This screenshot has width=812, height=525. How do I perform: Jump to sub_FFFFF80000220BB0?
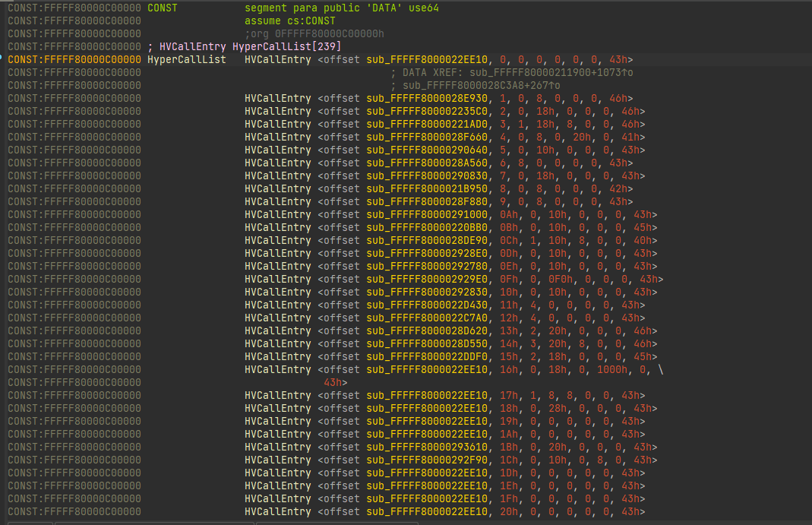tap(427, 227)
